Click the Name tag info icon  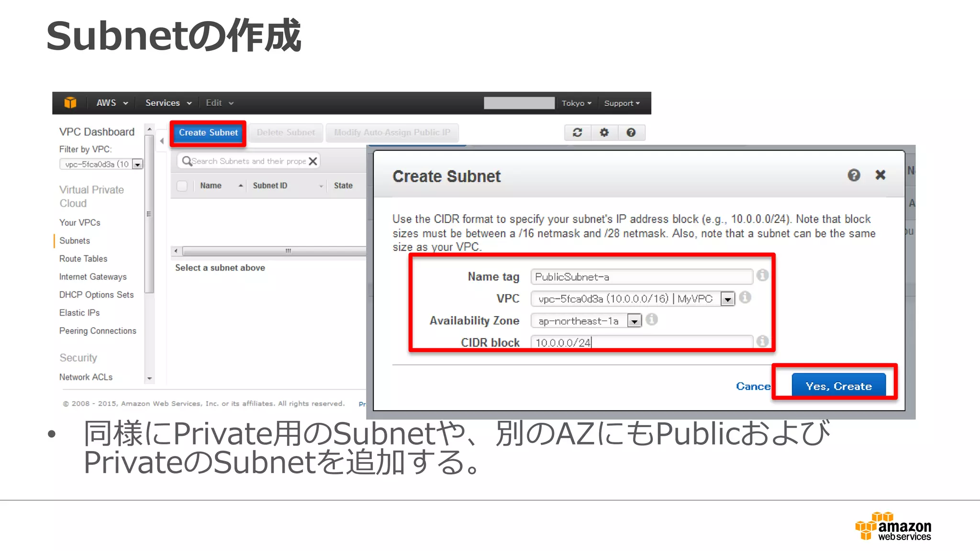click(x=762, y=275)
